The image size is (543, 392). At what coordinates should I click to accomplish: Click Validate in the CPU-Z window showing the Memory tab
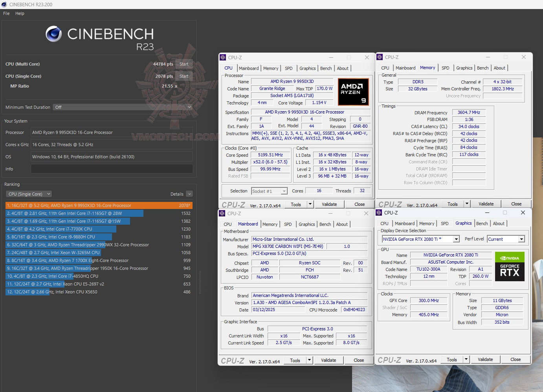pyautogui.click(x=486, y=204)
